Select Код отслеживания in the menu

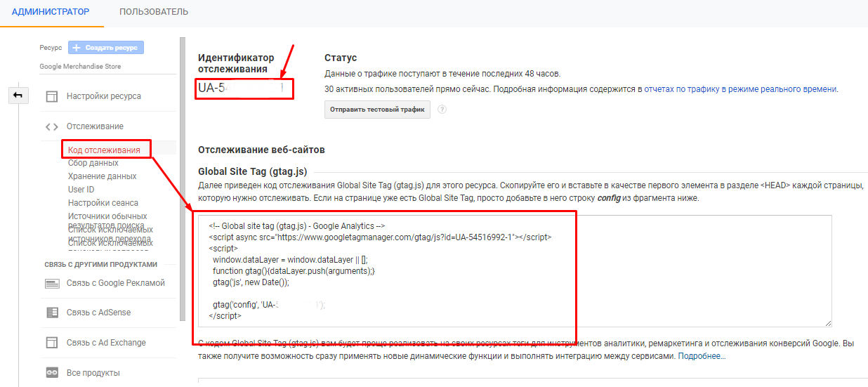pos(104,150)
